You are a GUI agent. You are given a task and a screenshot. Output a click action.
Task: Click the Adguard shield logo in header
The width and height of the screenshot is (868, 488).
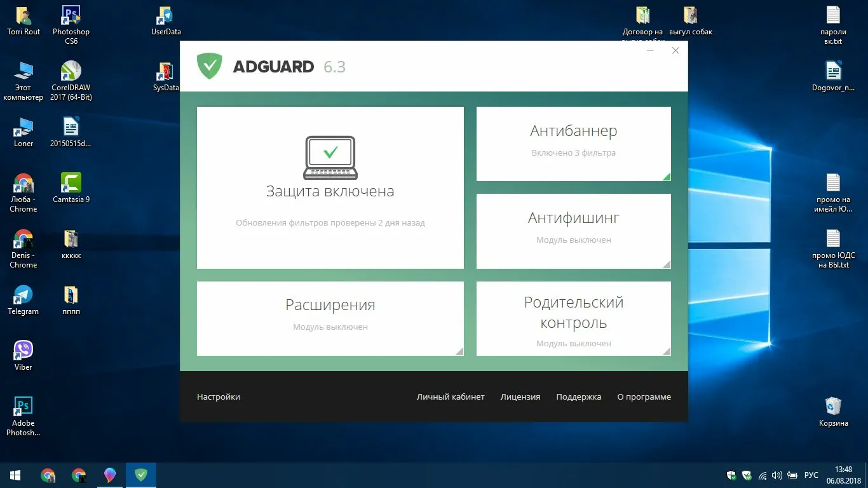(209, 66)
